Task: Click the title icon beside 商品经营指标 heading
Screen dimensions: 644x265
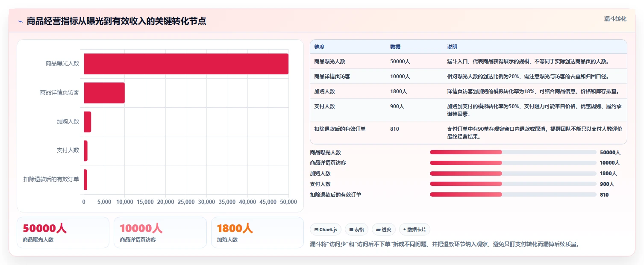Action: click(20, 21)
